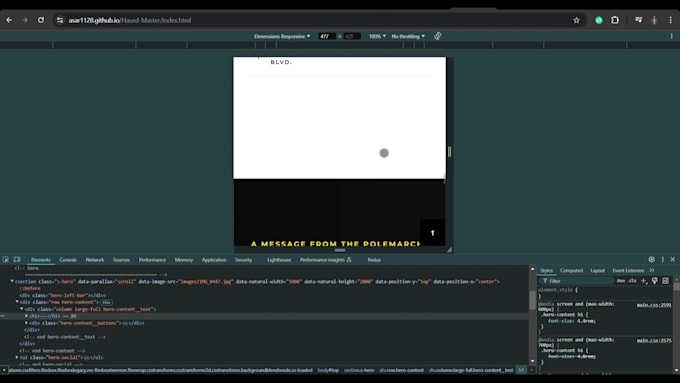Viewport: 680px width, 383px height.
Task: Focus the Styles Filter input
Action: click(x=577, y=281)
